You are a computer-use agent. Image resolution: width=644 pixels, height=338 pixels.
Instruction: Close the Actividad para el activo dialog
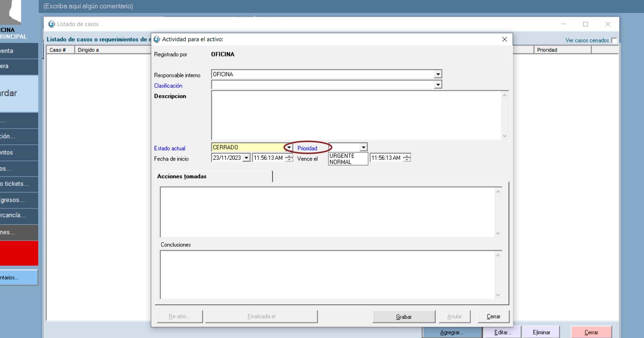click(504, 39)
